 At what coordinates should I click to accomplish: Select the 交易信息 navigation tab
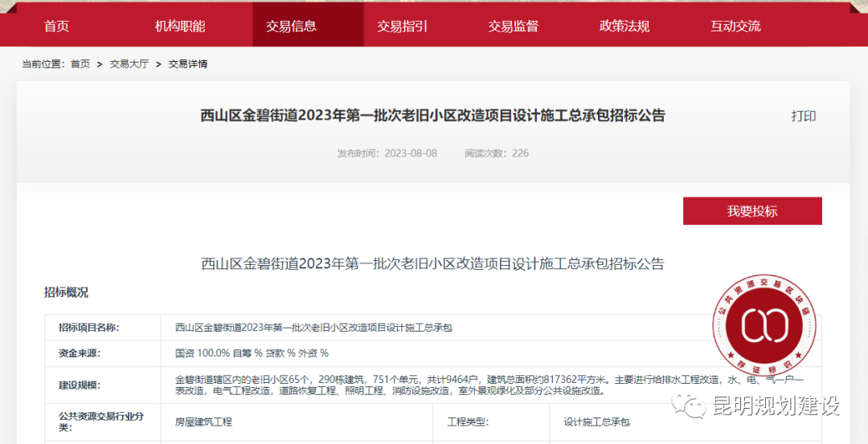click(x=291, y=26)
